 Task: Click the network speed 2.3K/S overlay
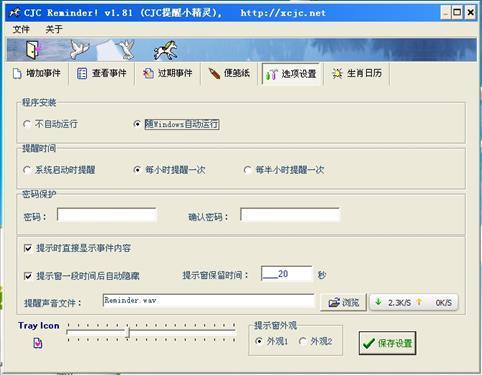(414, 303)
